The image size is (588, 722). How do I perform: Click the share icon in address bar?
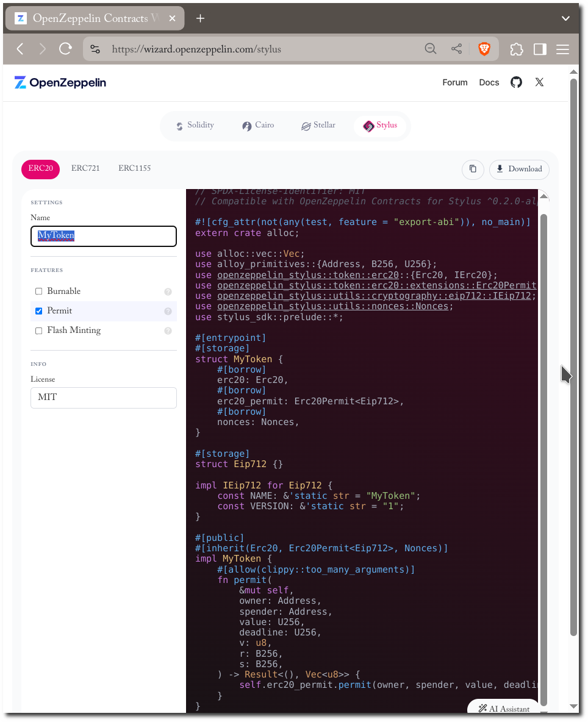[456, 49]
